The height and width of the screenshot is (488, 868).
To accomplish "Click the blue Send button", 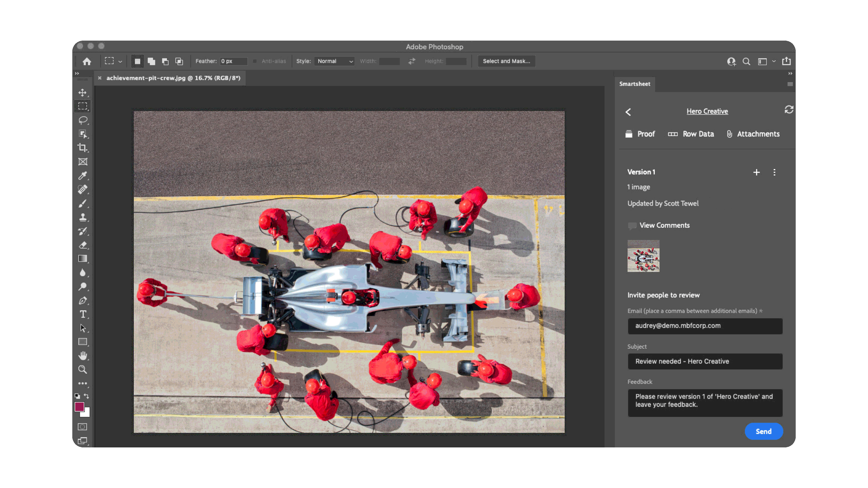I will coord(764,432).
